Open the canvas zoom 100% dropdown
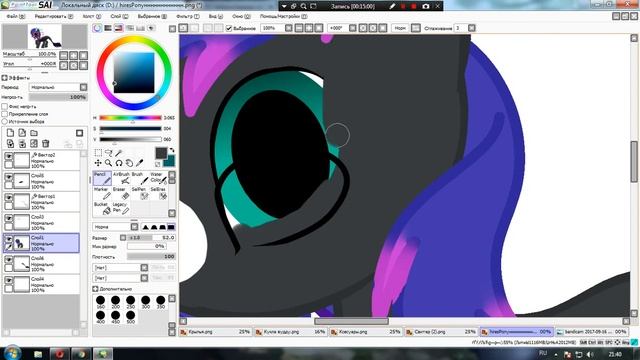This screenshot has width=640, height=360. click(x=289, y=28)
